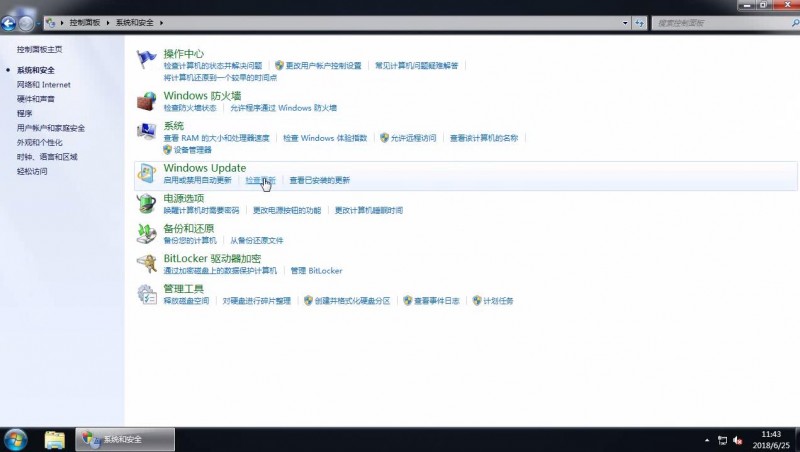Expand the 控制面板 breadcrumb arrow

point(108,23)
